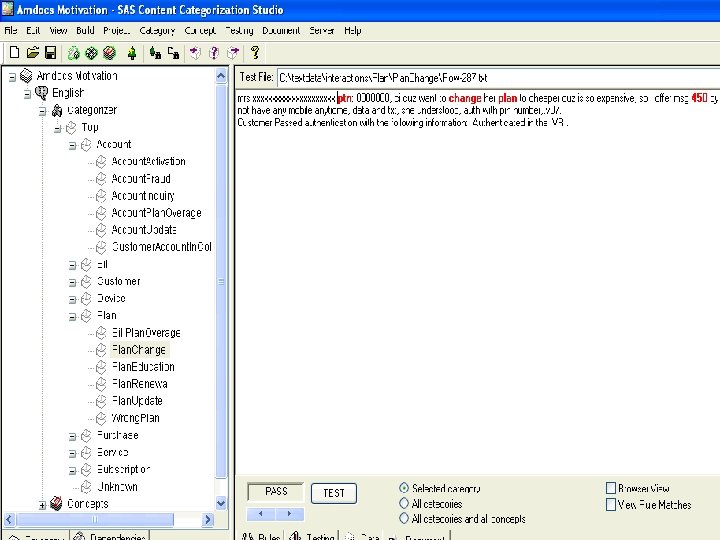Click the box with left arrow icon
This screenshot has height=540, width=720.
(x=195, y=53)
